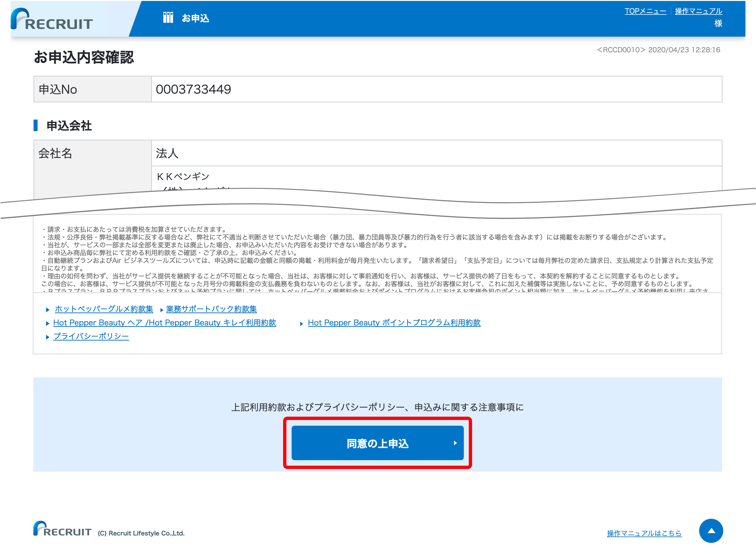This screenshot has height=555, width=756.
Task: Expand the Hot Pepper Beauty ポイントプログラム利用約款 disclosure arrow
Action: click(302, 323)
